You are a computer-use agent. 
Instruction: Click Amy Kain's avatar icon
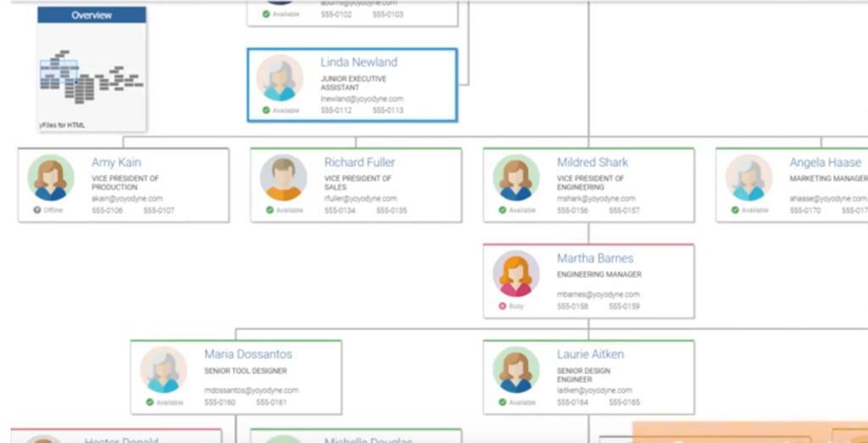click(x=51, y=178)
